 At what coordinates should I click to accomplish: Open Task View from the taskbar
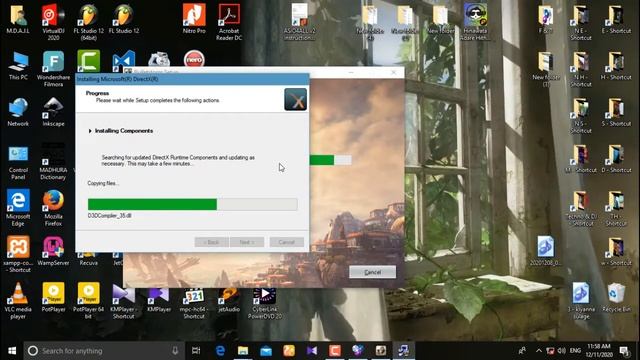pyautogui.click(x=196, y=351)
